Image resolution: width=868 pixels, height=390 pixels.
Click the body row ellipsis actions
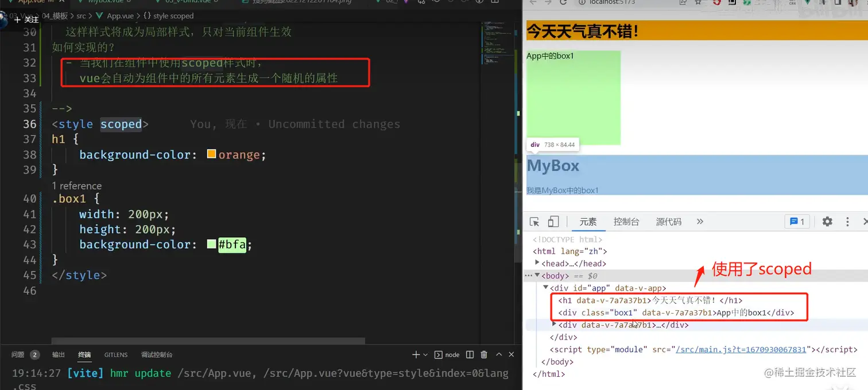(529, 276)
